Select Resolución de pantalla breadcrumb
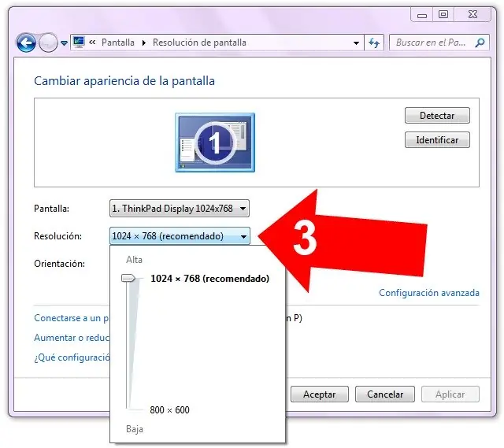Screen dimensions: 504x448 click(x=199, y=43)
